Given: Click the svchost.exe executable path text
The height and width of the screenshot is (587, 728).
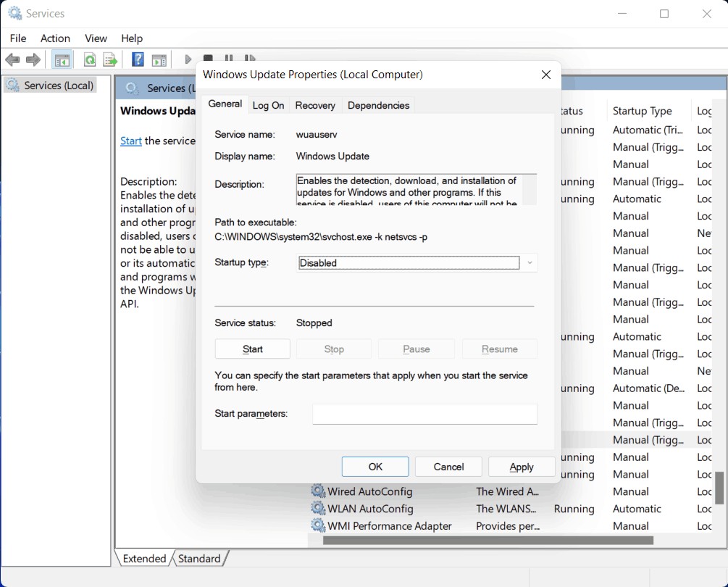Looking at the screenshot, I should 321,237.
